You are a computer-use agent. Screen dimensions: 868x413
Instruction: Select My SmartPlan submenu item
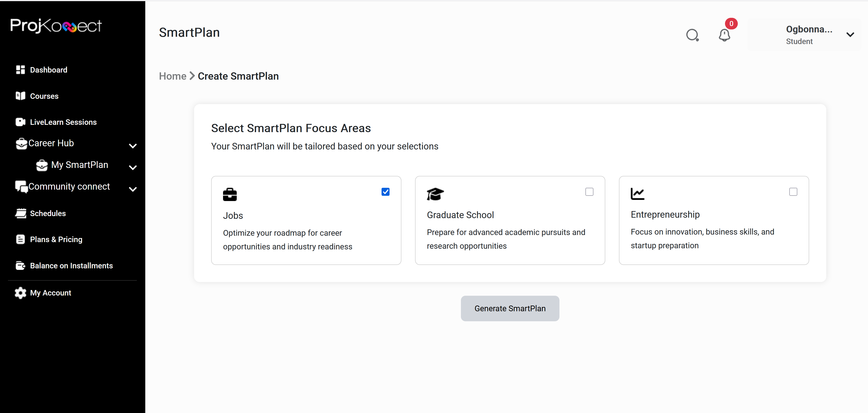tap(80, 165)
